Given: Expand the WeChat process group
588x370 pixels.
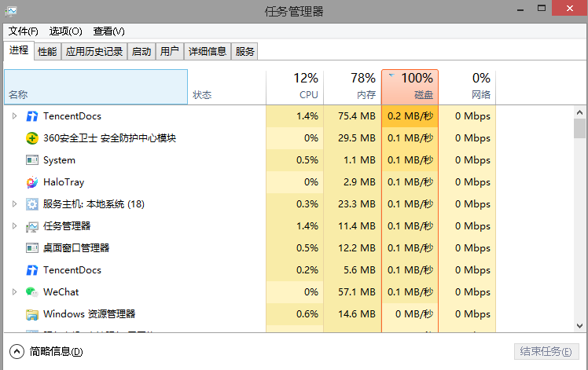Looking at the screenshot, I should 14,292.
